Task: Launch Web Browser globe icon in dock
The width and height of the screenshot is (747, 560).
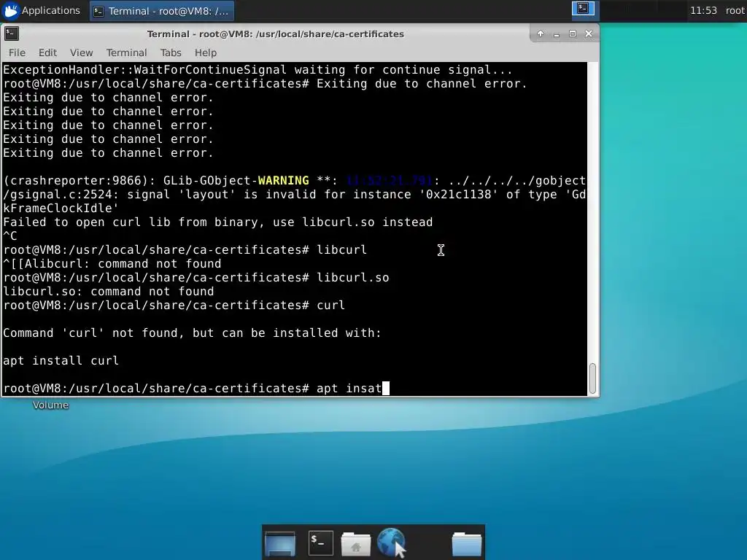Action: 391,542
